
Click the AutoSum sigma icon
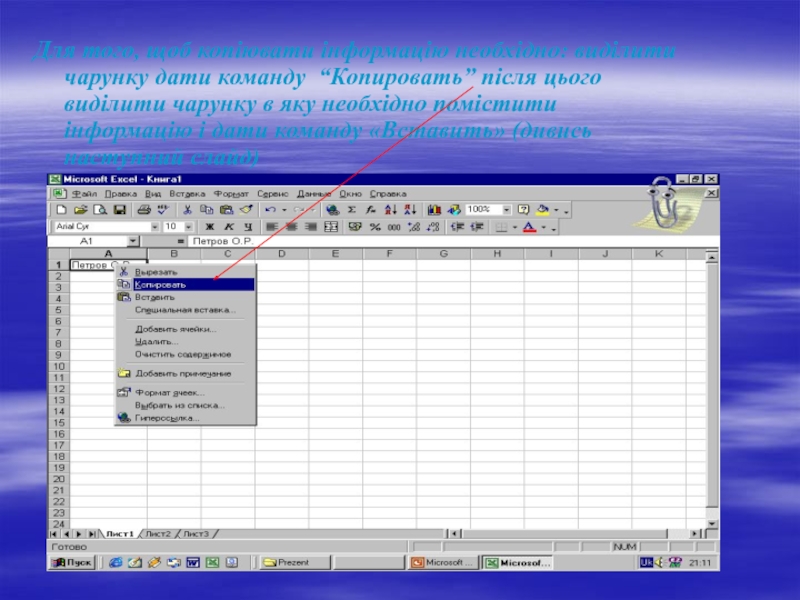[351, 210]
